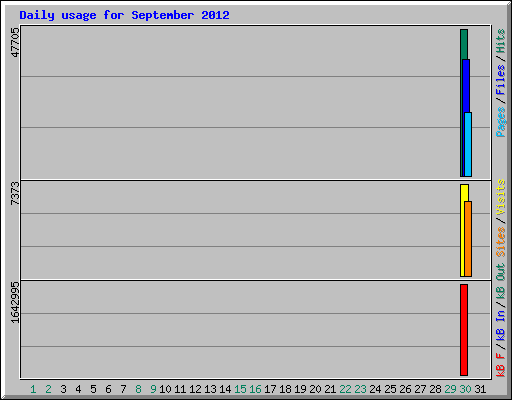
Task: Click the Hits legend label
Action: [x=500, y=41]
